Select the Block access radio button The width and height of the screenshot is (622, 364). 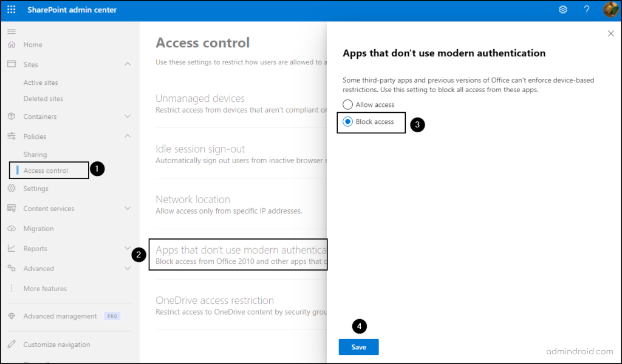pyautogui.click(x=348, y=122)
